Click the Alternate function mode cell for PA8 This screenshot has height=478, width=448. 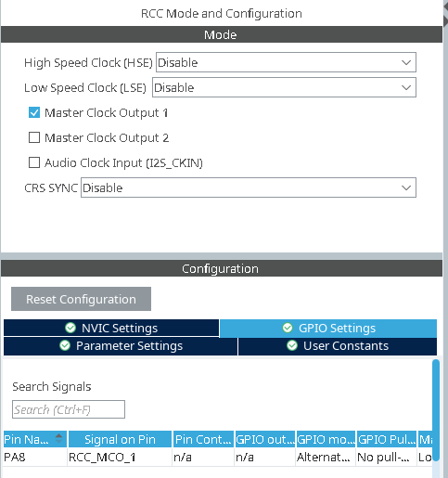point(326,457)
